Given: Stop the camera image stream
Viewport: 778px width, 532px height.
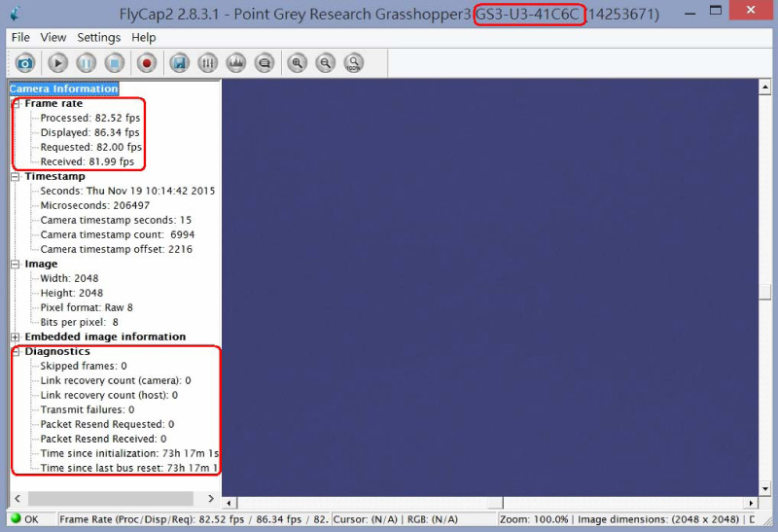Looking at the screenshot, I should point(115,63).
